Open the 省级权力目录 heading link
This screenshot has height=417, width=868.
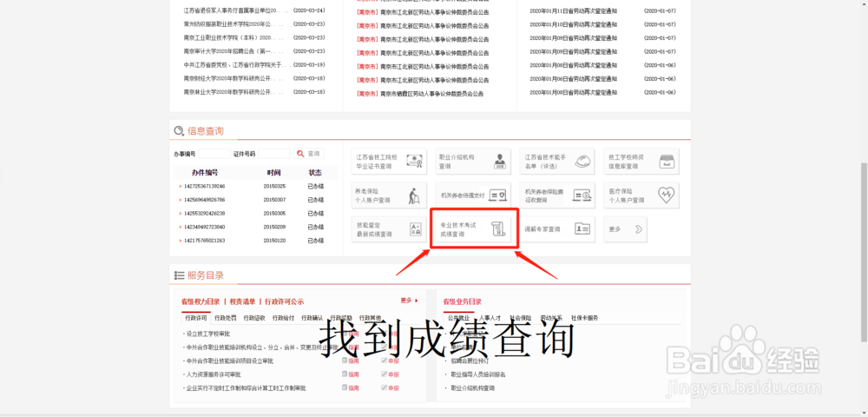coord(201,301)
